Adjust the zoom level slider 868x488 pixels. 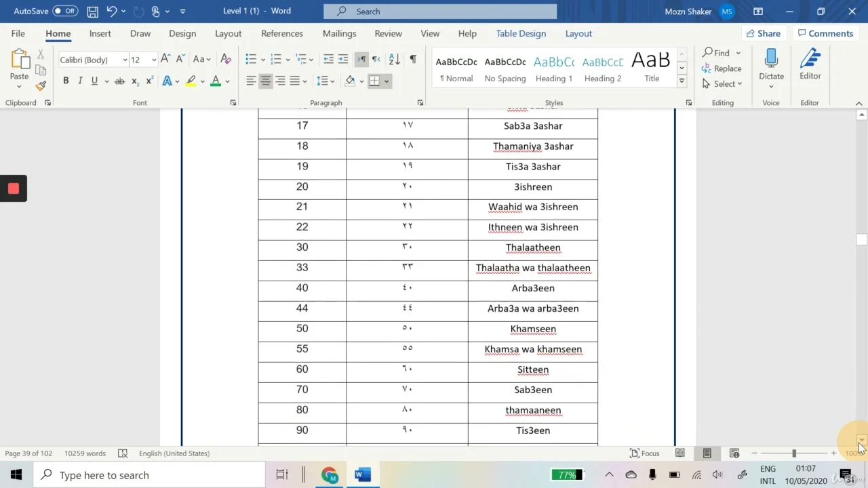[793, 453]
